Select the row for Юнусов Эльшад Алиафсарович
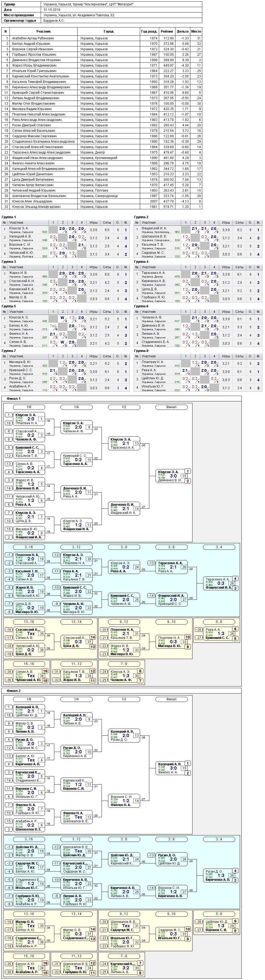 click(x=102, y=207)
